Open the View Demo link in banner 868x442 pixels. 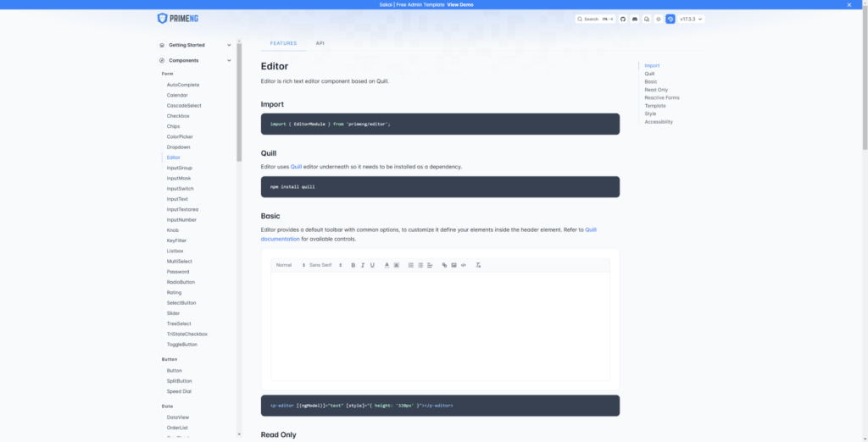coord(460,4)
